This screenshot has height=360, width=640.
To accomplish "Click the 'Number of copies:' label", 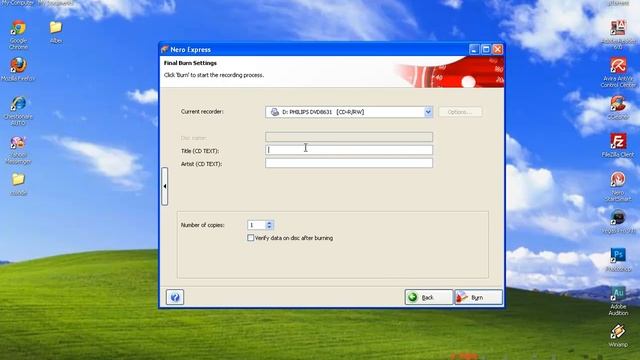I will point(202,225).
